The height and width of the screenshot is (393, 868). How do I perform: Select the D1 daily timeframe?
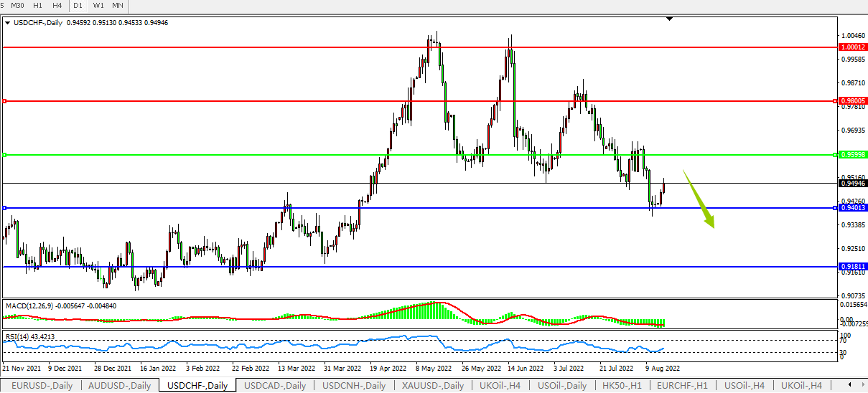(78, 6)
